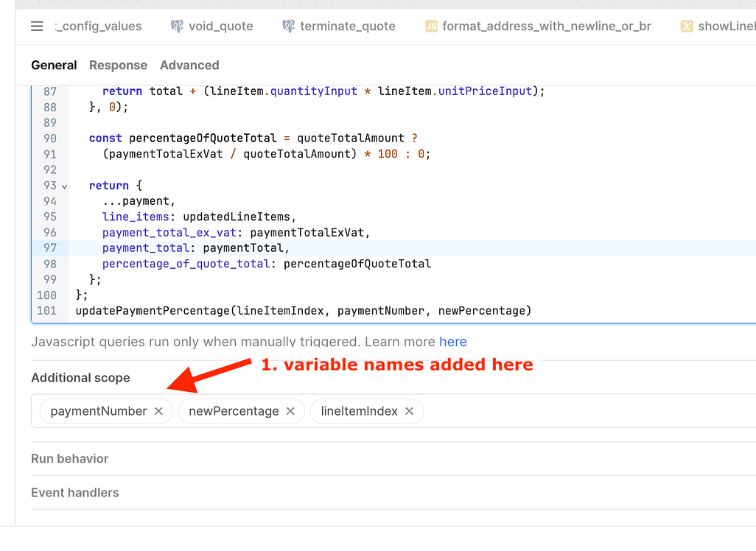Click the 'here' learn more link
Viewport: 756px width, 551px height.
click(x=453, y=342)
